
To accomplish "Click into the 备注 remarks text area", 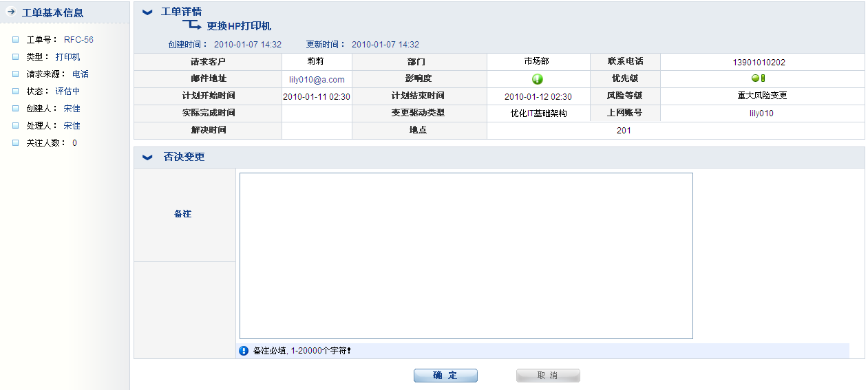I will click(x=466, y=255).
